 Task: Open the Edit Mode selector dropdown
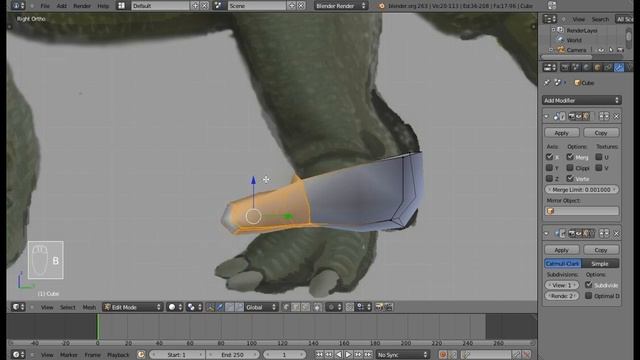pyautogui.click(x=133, y=307)
